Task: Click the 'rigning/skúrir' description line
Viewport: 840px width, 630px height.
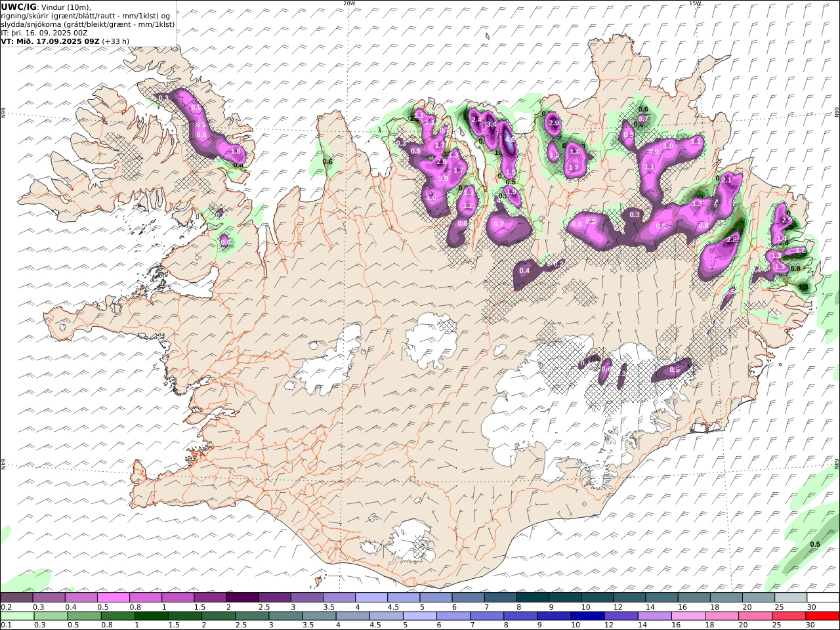Action: pyautogui.click(x=85, y=15)
